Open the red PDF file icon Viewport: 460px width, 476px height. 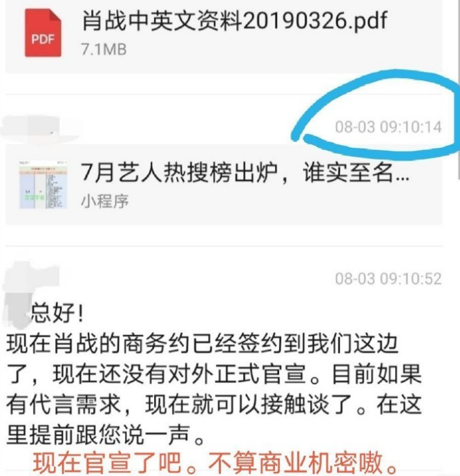coord(43,32)
